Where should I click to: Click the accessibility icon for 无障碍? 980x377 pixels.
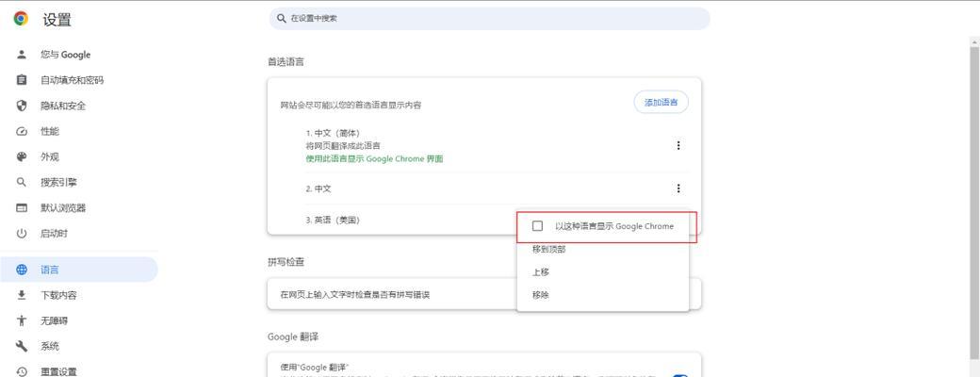click(22, 320)
